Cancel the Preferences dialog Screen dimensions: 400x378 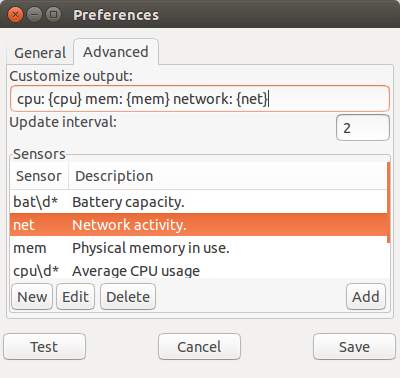point(199,347)
